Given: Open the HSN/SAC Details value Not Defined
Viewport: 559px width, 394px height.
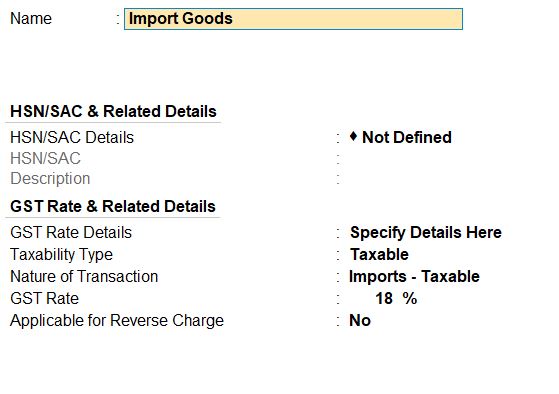Looking at the screenshot, I should point(407,137).
